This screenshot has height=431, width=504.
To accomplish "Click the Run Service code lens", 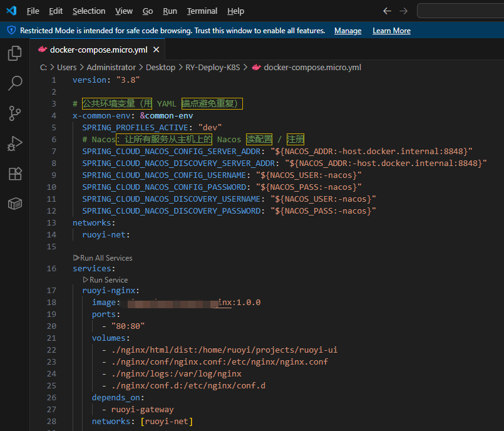I will click(x=105, y=280).
